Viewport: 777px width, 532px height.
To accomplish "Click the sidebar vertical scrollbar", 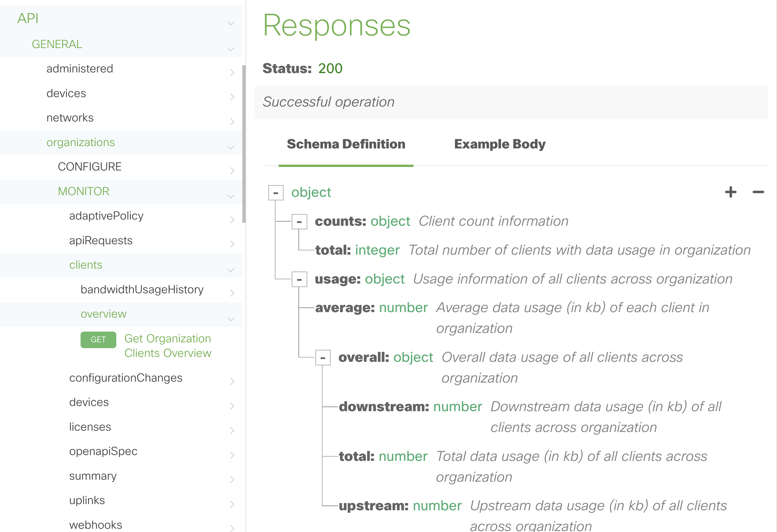I will (244, 144).
